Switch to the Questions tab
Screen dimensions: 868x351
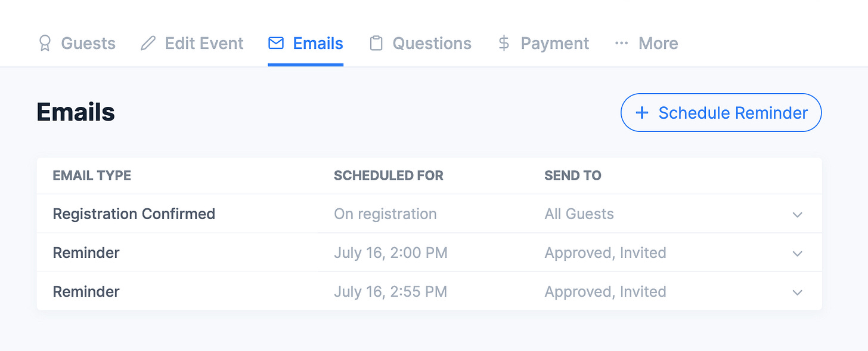[x=432, y=44]
